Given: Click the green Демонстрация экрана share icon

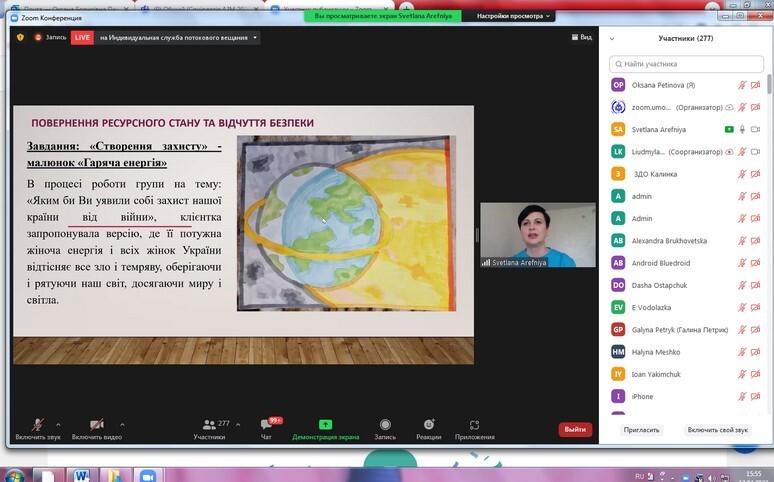Looking at the screenshot, I should 325,425.
